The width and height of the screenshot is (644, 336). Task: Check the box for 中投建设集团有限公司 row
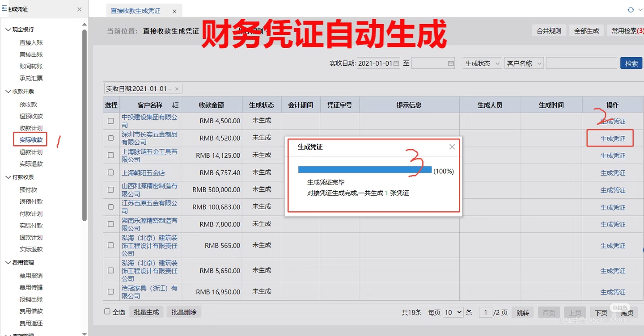pyautogui.click(x=111, y=121)
